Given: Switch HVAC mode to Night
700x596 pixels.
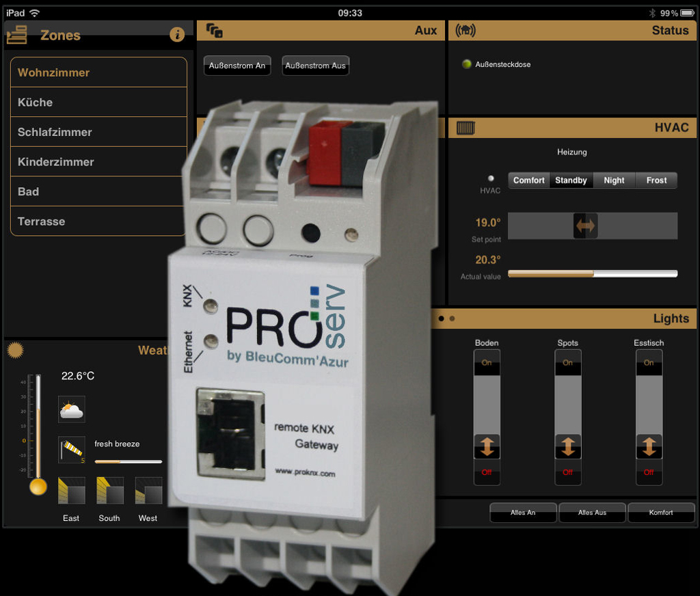Looking at the screenshot, I should [x=614, y=180].
